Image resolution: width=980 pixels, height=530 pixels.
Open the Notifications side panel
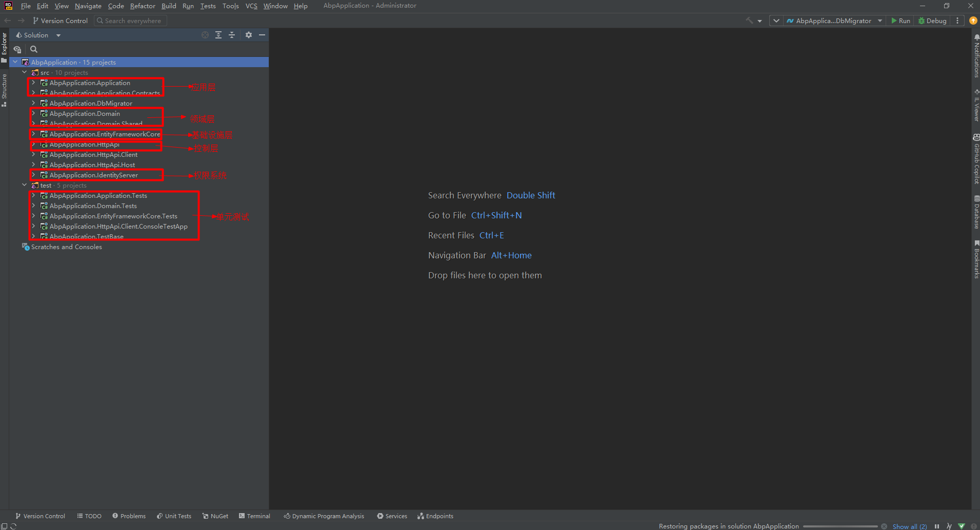pyautogui.click(x=976, y=55)
